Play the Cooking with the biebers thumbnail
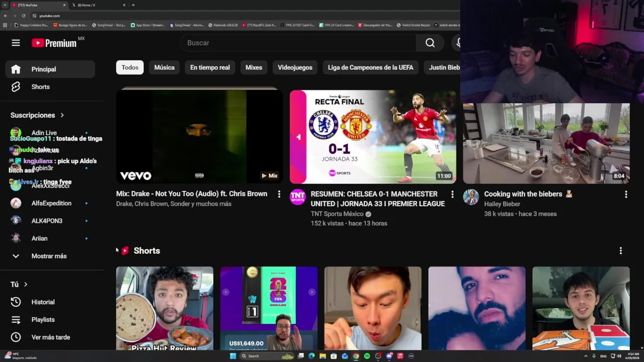Image resolution: width=644 pixels, height=362 pixels. [546, 143]
